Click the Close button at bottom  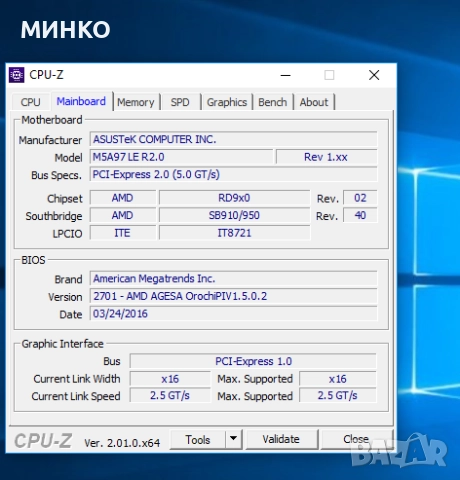point(356,439)
